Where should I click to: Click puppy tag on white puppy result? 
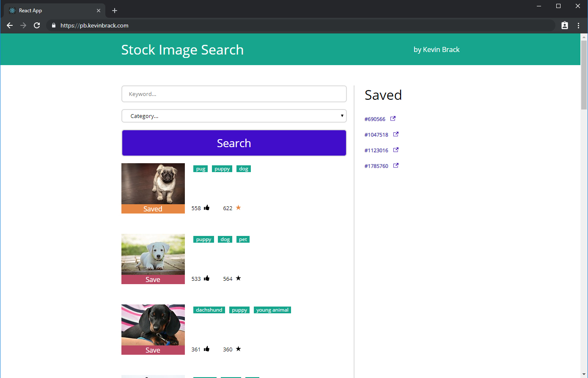click(x=203, y=239)
